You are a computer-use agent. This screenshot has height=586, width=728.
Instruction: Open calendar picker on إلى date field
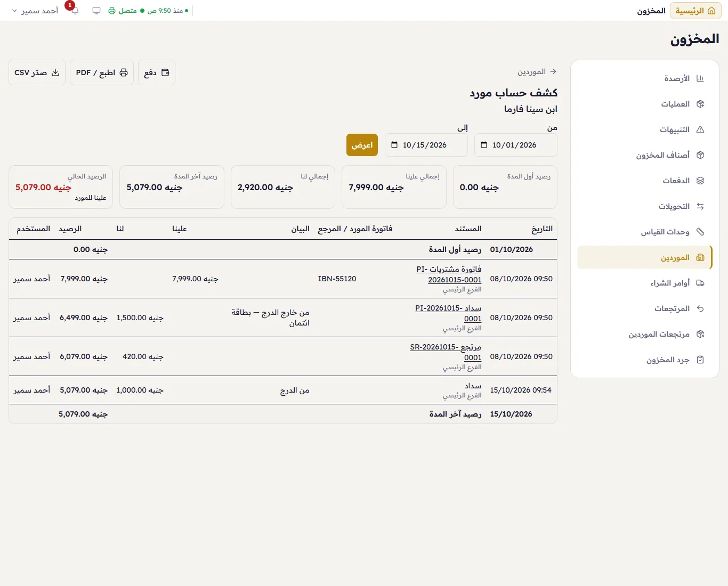pyautogui.click(x=394, y=145)
